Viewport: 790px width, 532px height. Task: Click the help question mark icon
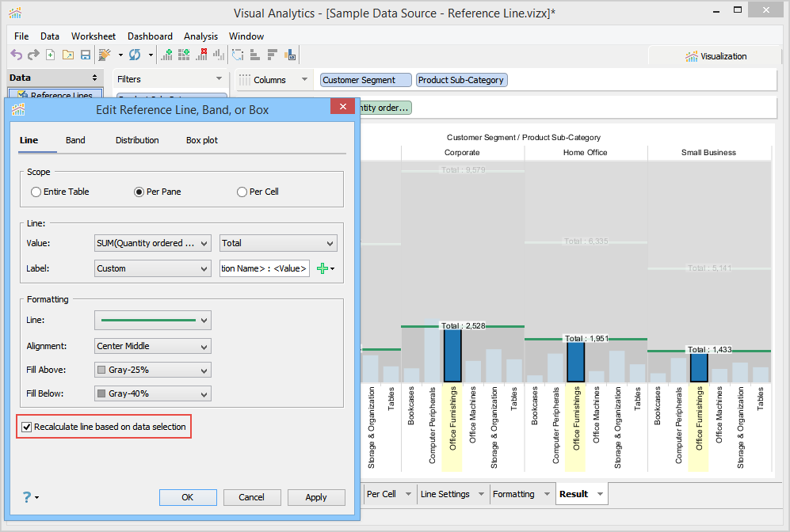tap(27, 497)
